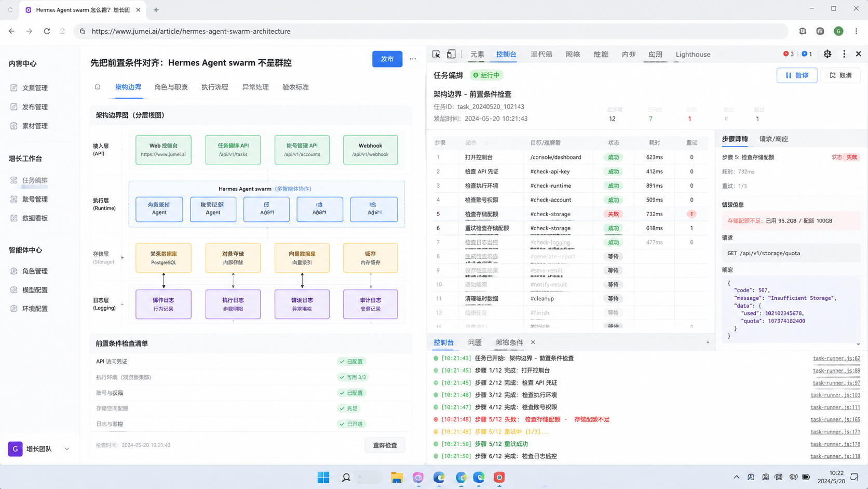Open task-runner.js:62 source link
The width and height of the screenshot is (868, 489).
tap(836, 358)
